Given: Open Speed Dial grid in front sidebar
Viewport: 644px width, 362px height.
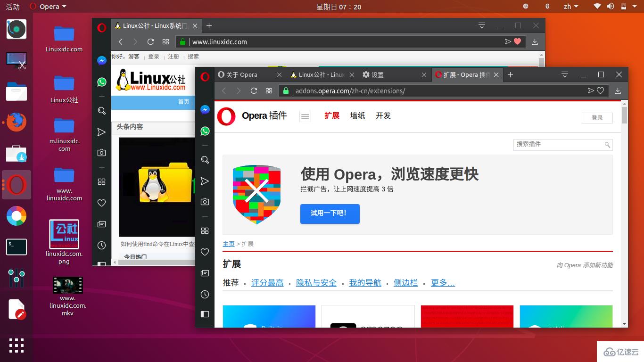Looking at the screenshot, I should [x=205, y=230].
